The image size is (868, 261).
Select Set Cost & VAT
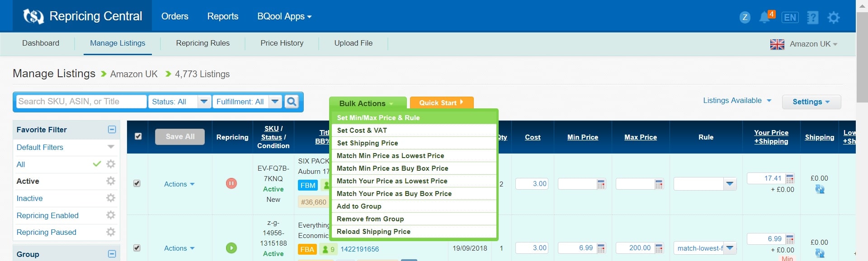(414, 130)
